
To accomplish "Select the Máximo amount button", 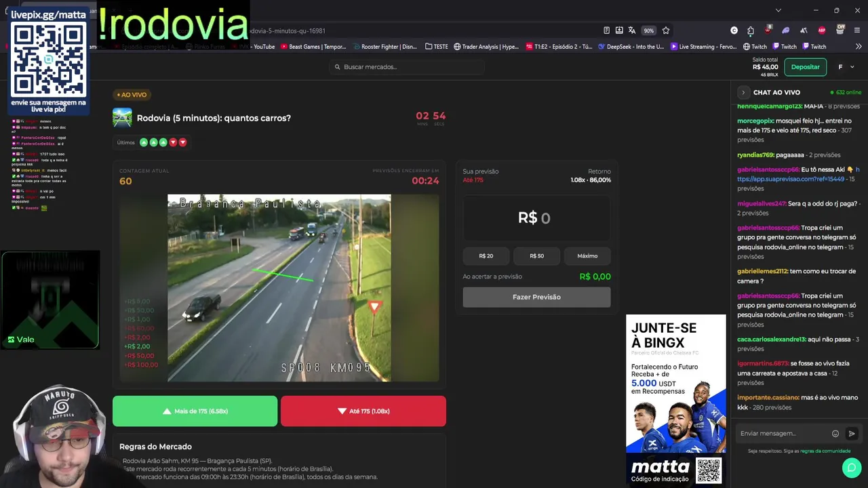I will click(587, 256).
